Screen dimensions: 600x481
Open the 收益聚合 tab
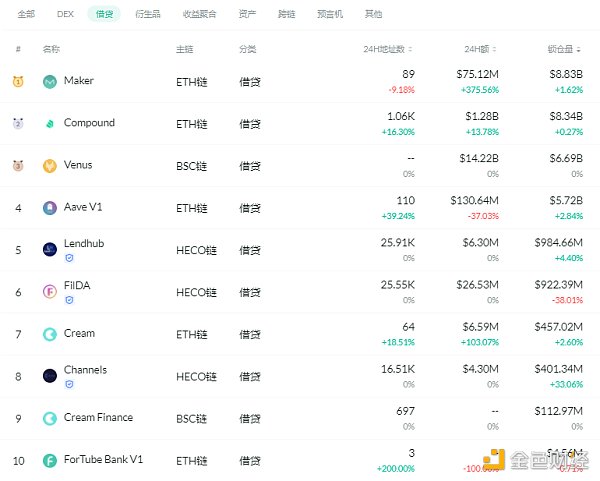pyautogui.click(x=196, y=15)
